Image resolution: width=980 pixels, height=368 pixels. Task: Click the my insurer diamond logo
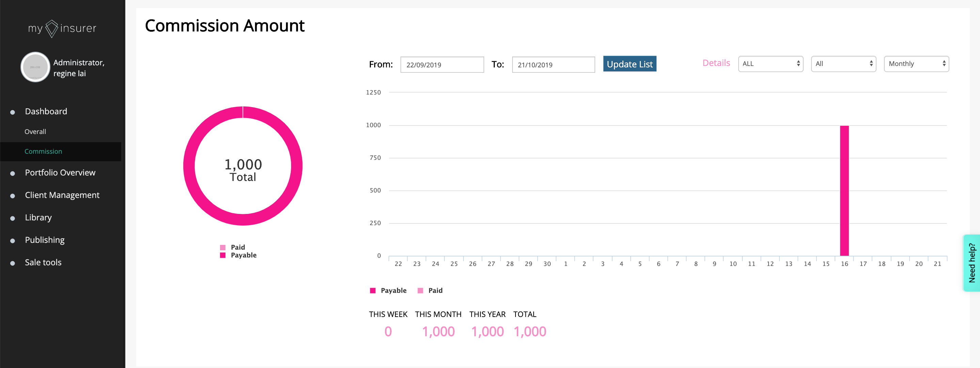point(52,29)
